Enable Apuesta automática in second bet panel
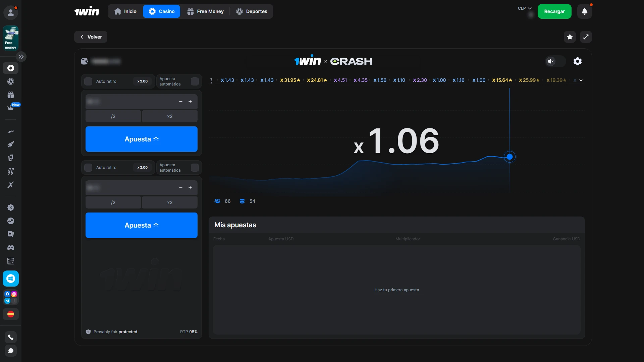 195,168
